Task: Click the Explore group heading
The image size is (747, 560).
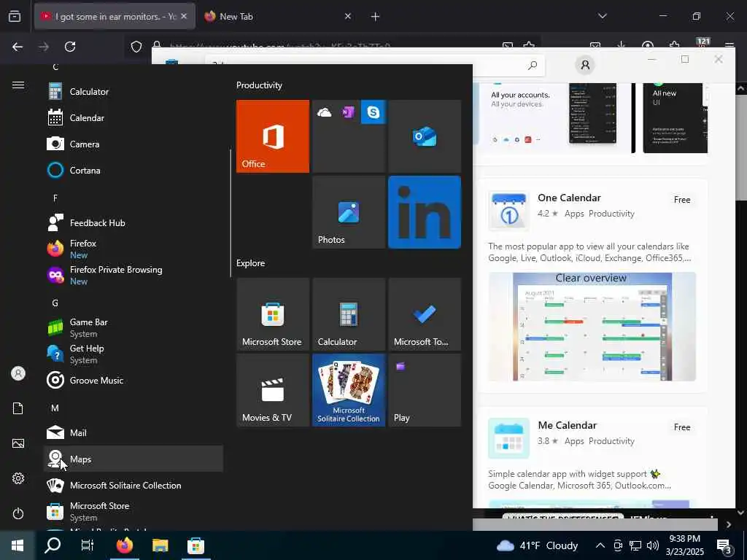Action: (x=251, y=262)
